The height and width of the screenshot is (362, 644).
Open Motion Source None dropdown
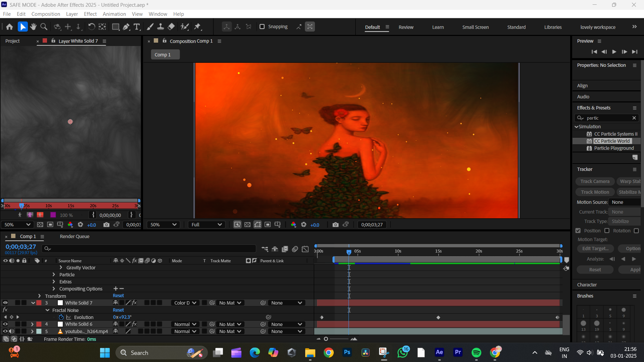pyautogui.click(x=625, y=202)
